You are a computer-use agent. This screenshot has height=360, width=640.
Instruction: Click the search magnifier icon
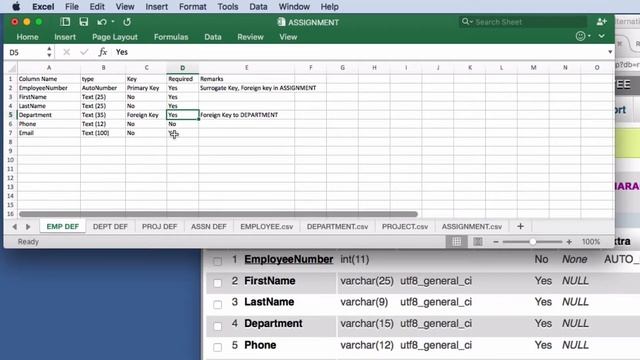(465, 22)
